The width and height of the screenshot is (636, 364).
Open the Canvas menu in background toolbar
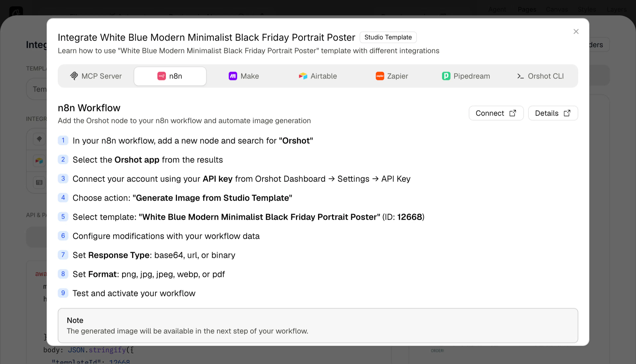click(557, 9)
